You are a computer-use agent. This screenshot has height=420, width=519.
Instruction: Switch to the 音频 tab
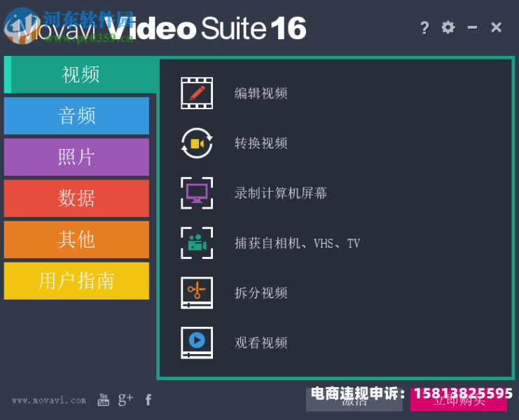pos(76,115)
